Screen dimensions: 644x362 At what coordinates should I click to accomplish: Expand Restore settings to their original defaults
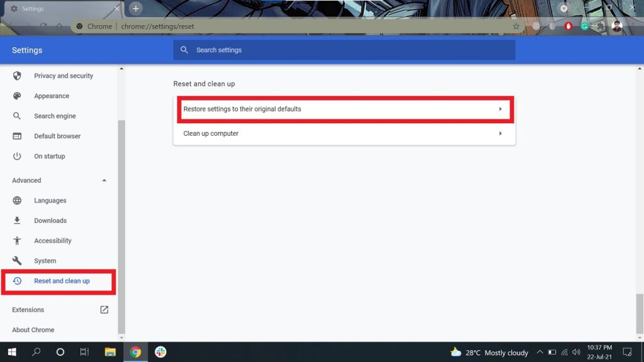point(343,109)
